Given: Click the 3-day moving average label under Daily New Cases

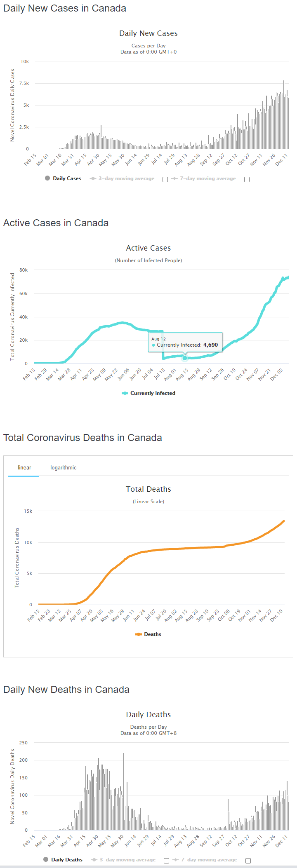Looking at the screenshot, I should click(x=126, y=178).
